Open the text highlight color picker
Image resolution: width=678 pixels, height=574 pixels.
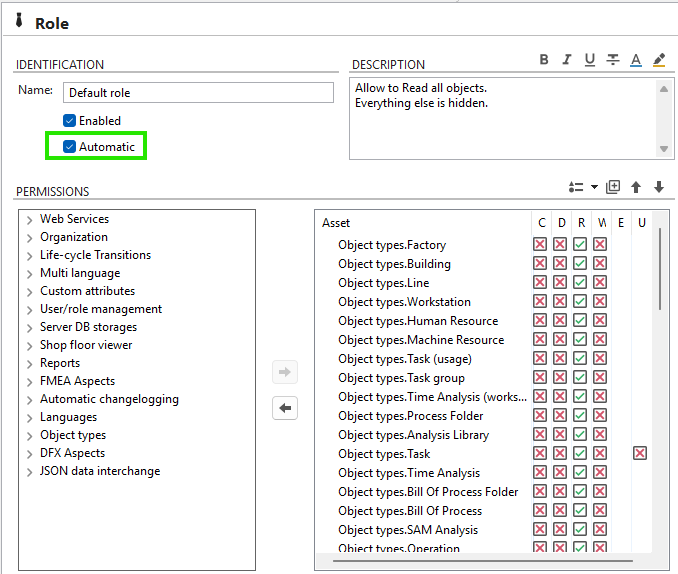coord(659,60)
